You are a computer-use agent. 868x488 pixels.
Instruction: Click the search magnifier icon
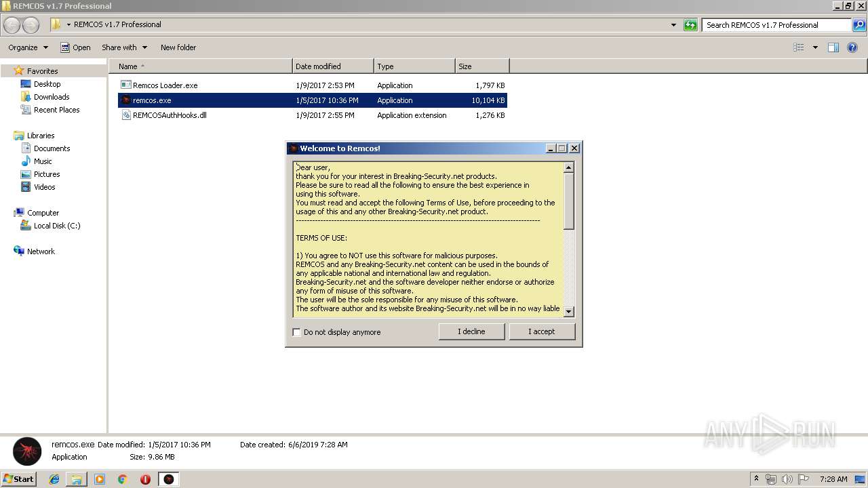tap(859, 25)
